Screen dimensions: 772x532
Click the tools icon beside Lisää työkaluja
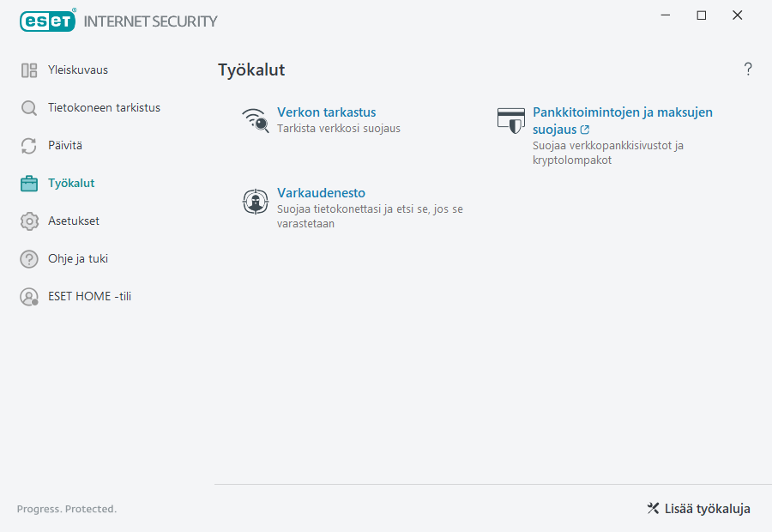pyautogui.click(x=653, y=508)
